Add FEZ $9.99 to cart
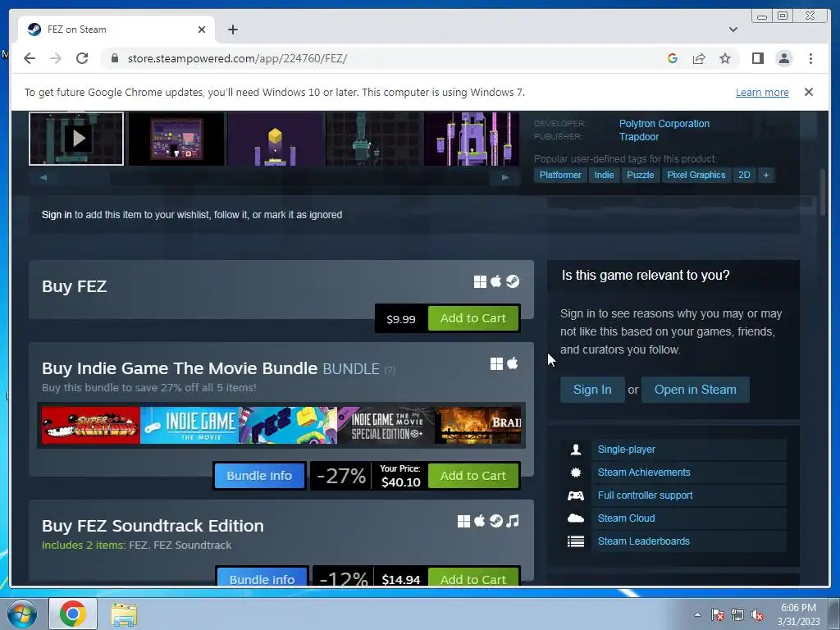 [473, 318]
